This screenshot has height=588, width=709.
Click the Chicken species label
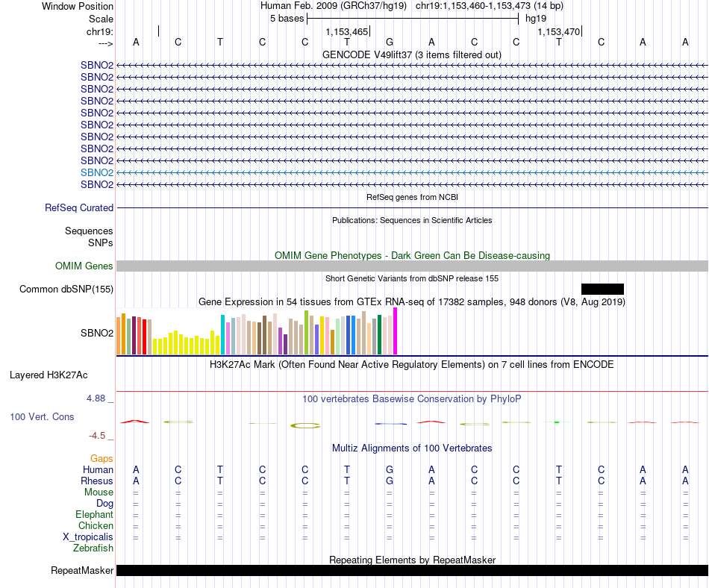coord(96,525)
